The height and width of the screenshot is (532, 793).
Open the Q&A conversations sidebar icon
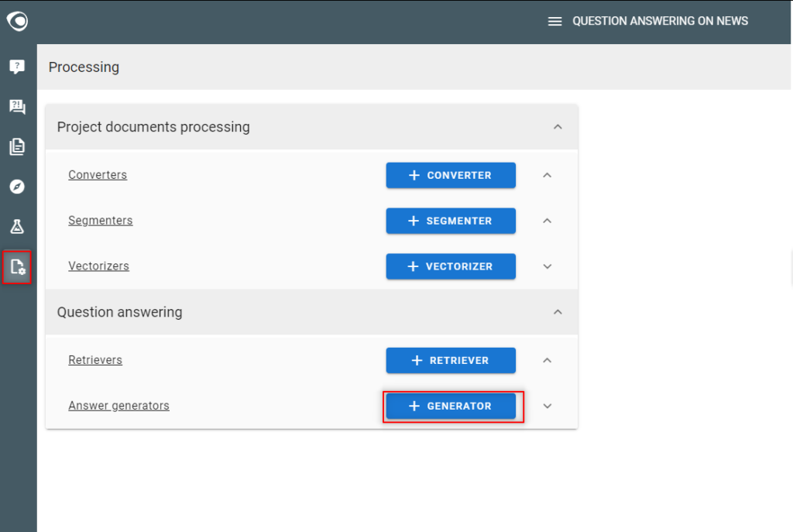(x=17, y=106)
